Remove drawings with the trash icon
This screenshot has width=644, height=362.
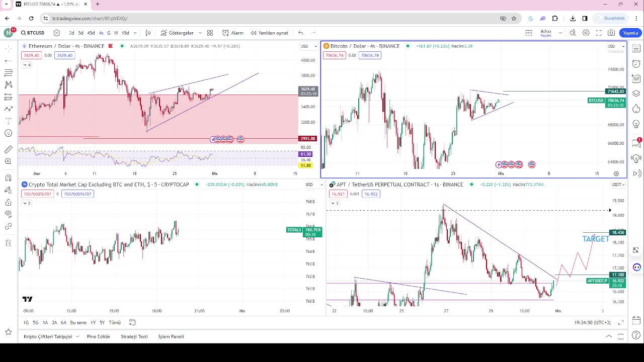[x=8, y=243]
